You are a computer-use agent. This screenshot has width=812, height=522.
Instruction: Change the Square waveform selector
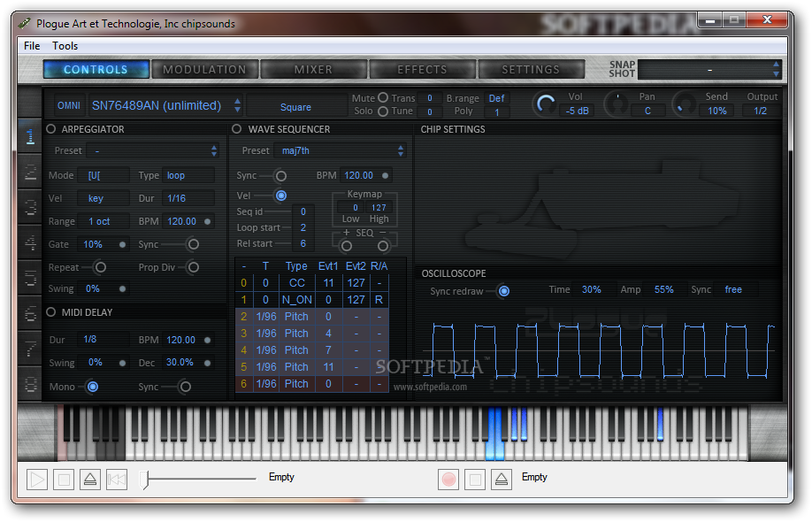point(295,107)
